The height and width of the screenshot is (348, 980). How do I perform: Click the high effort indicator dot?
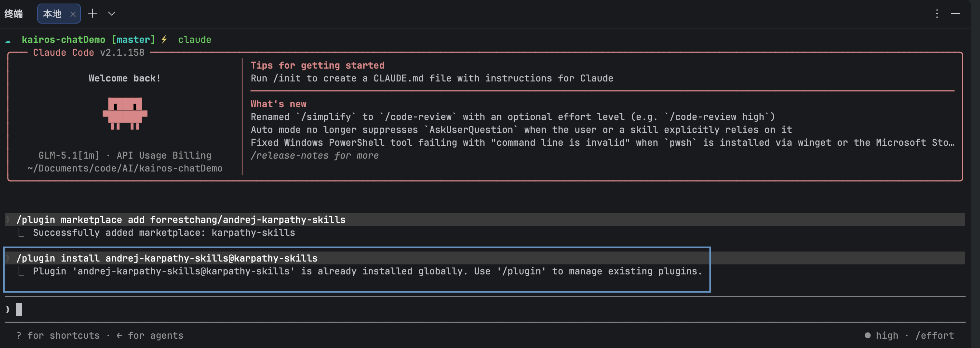867,335
